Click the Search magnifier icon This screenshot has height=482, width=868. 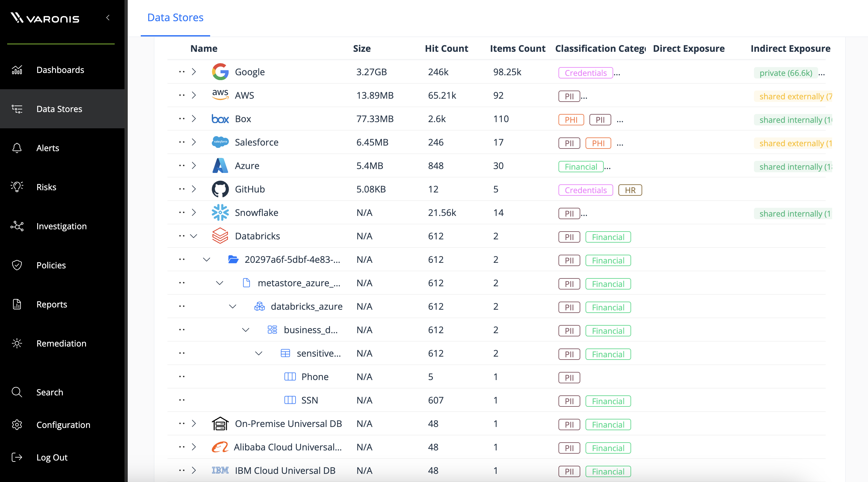click(17, 392)
